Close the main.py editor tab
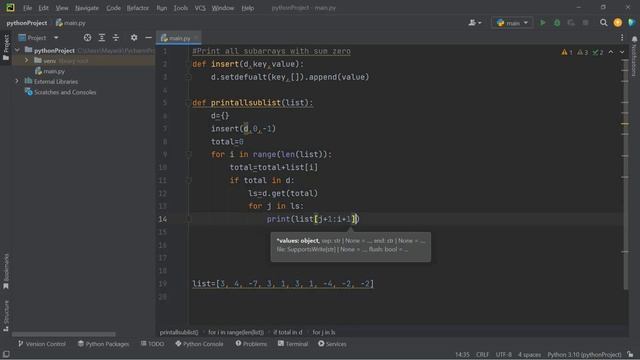 click(196, 38)
